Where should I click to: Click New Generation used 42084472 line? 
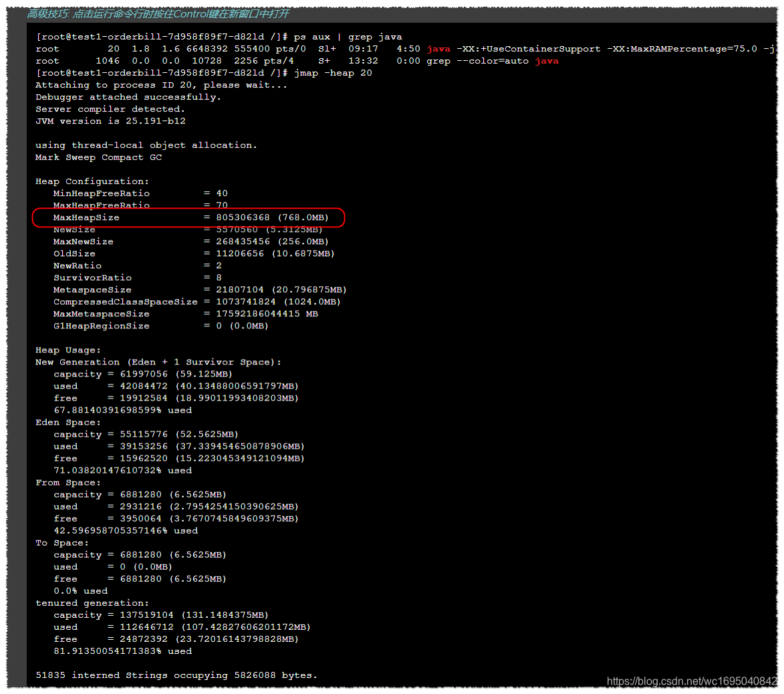(x=176, y=386)
